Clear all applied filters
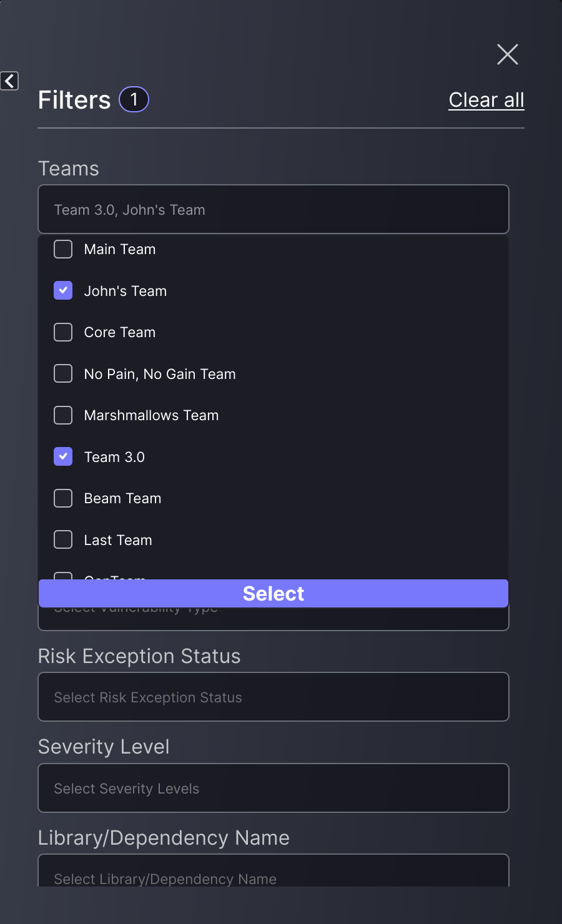 486,100
